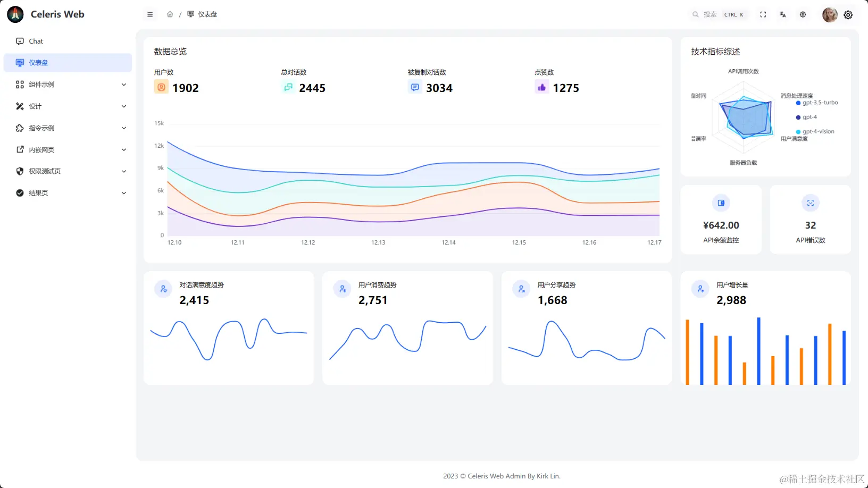Click the 总对话数 chat icon
The width and height of the screenshot is (868, 488).
pos(288,87)
